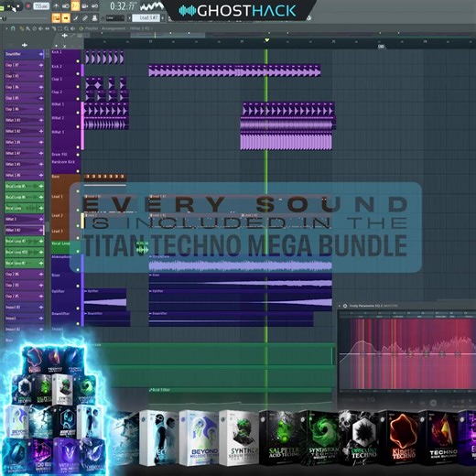Screen dimensions: 476x476
Task: Go to previous pattern with left arrow
Action: (x=129, y=18)
